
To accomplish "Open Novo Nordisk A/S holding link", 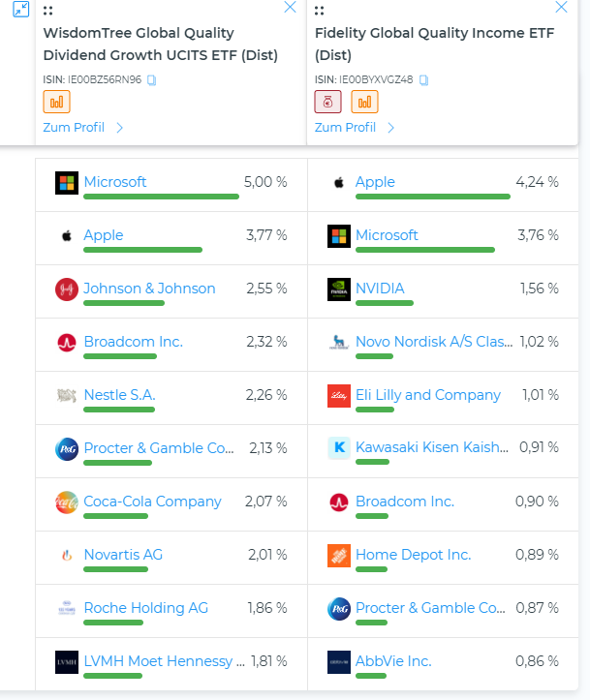I will click(x=434, y=341).
